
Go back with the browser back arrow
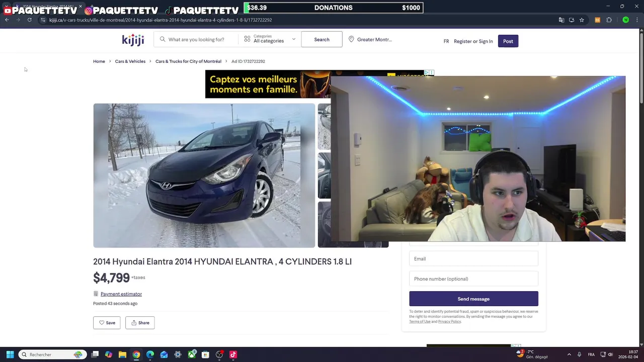point(7,20)
